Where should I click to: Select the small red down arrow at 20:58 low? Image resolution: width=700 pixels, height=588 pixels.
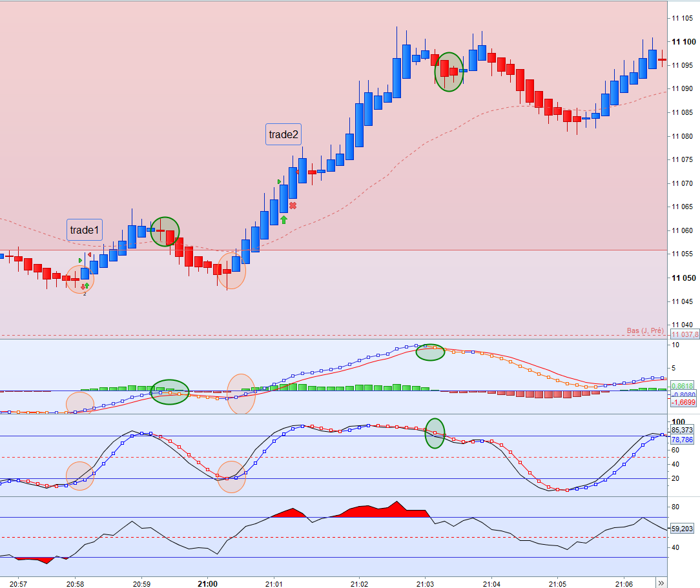pyautogui.click(x=83, y=287)
